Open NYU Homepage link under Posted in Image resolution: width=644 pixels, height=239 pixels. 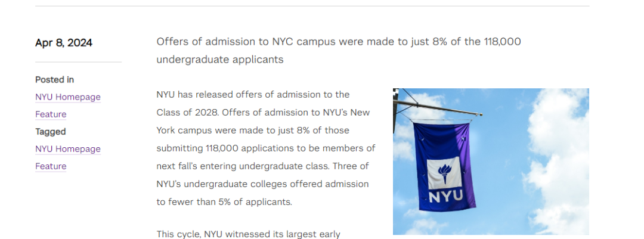click(68, 97)
